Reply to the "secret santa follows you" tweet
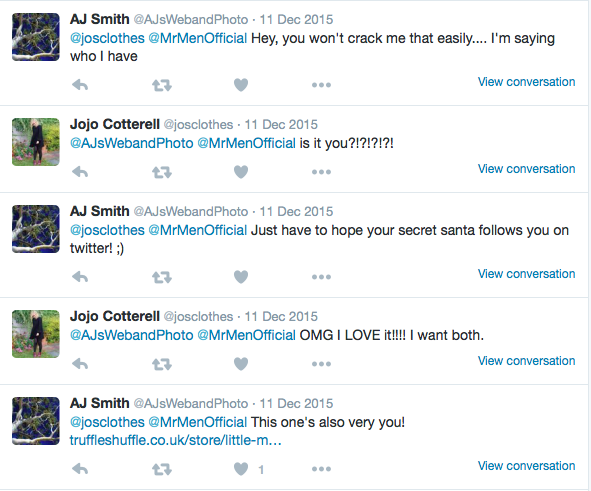This screenshot has height=491, width=591. coord(80,277)
